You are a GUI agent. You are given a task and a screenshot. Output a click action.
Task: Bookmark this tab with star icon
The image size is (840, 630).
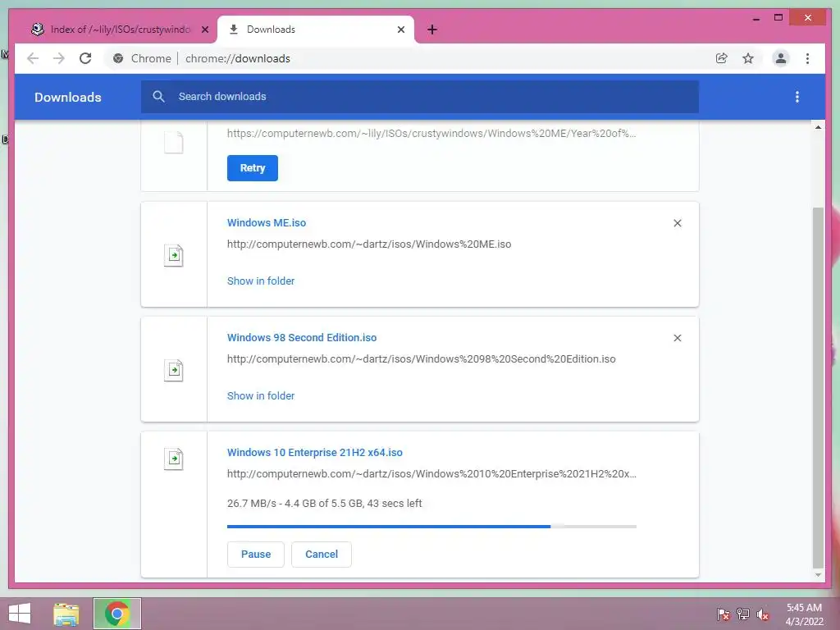(748, 58)
